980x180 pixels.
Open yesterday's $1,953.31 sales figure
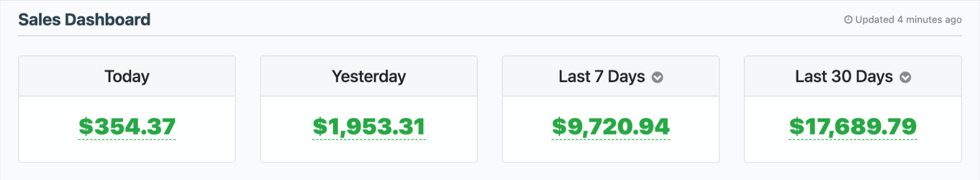[369, 127]
